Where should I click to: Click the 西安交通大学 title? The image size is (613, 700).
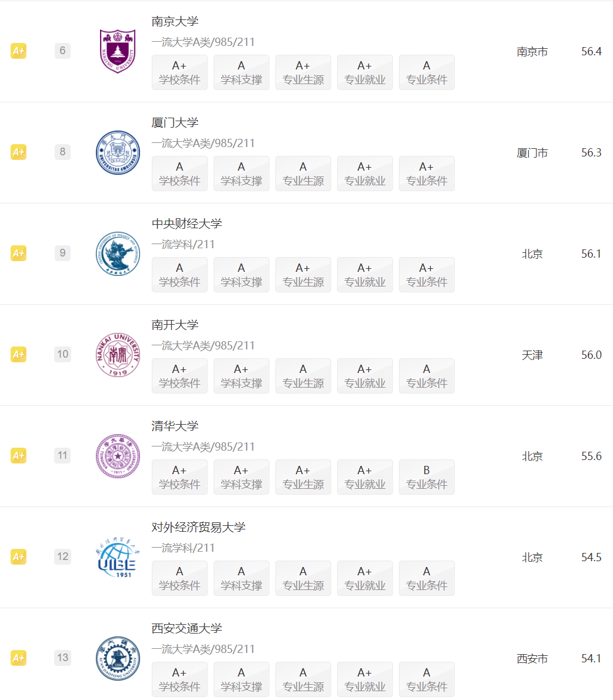186,629
